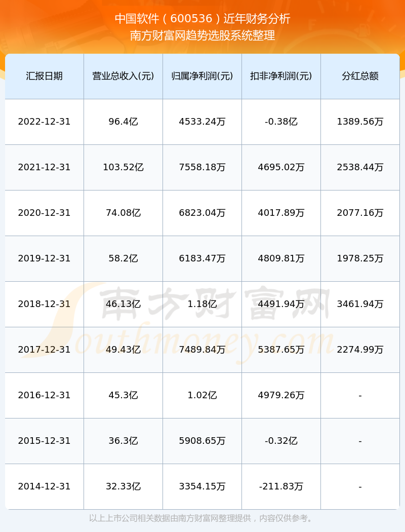Viewport: 405px width, 532px height.
Task: Select the 1978.25万 dividend cell
Action: point(360,258)
